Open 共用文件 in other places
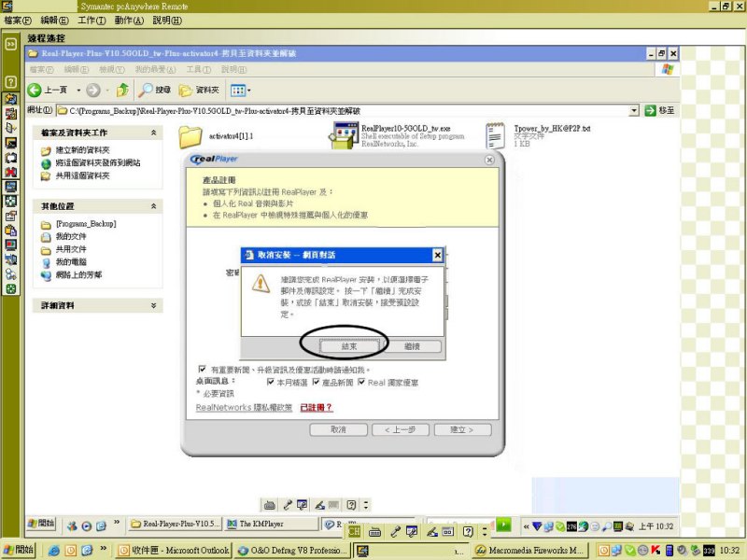Screen dimensions: 747x560 click(71, 249)
